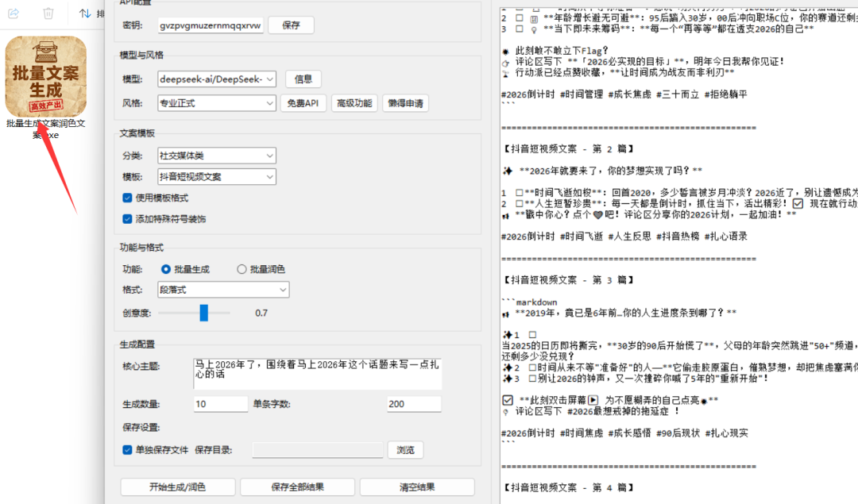Click the 【抖音短视频文案 - 第 3 篇】 heading
858x504 pixels.
point(568,280)
